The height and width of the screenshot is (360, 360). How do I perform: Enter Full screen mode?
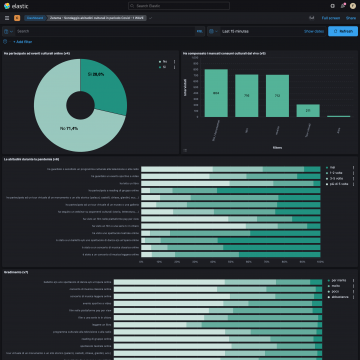coord(331,18)
